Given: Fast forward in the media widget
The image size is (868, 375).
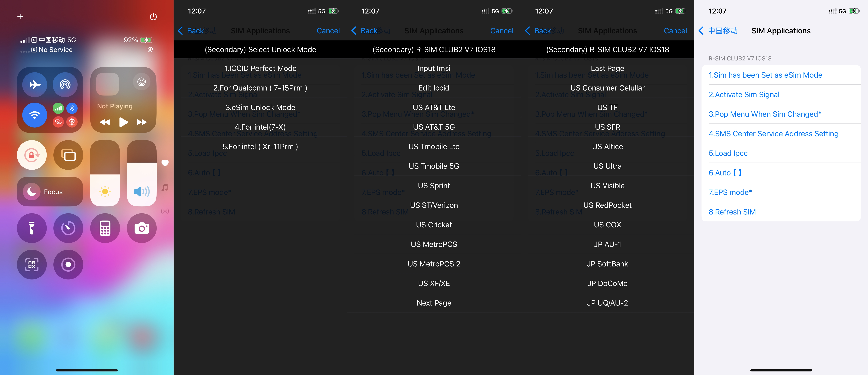Looking at the screenshot, I should click(142, 122).
